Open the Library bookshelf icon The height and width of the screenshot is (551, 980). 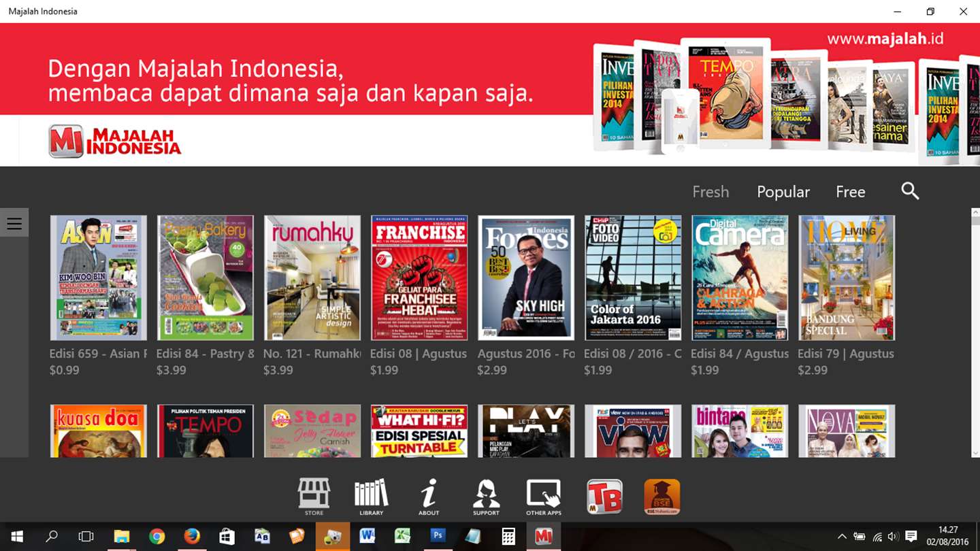[x=371, y=497]
